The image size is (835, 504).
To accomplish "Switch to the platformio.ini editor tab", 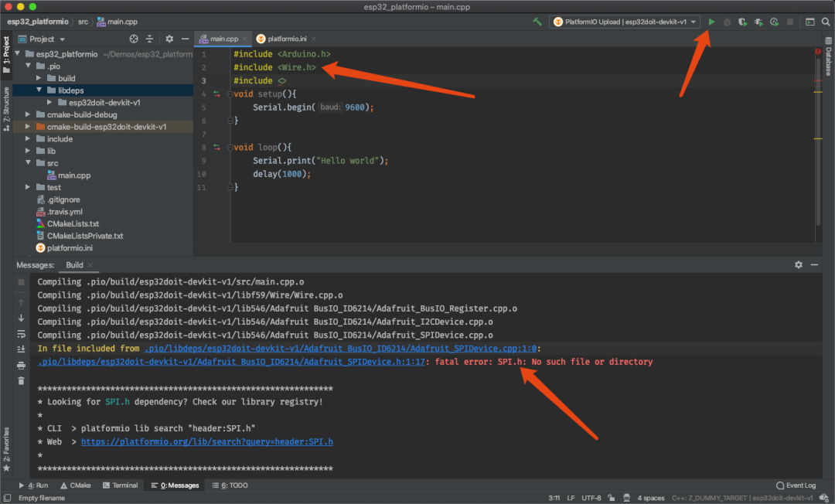I will [286, 39].
